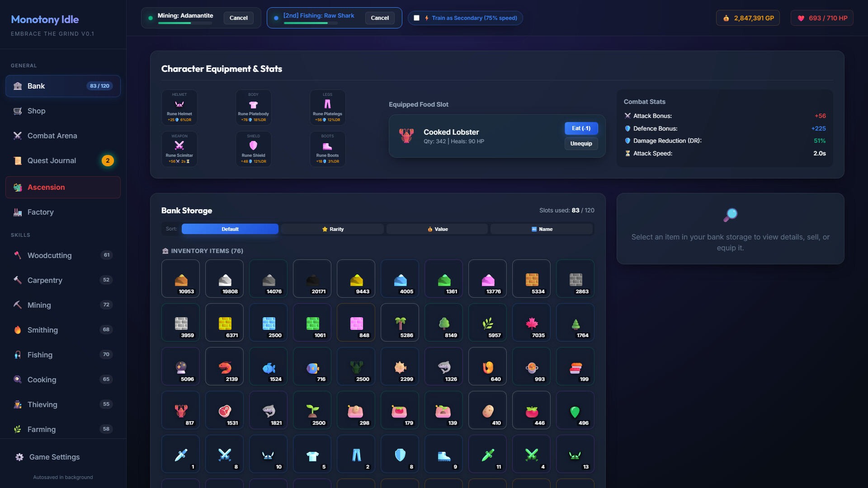The height and width of the screenshot is (488, 868).
Task: Open the Mining skill
Action: click(63, 305)
